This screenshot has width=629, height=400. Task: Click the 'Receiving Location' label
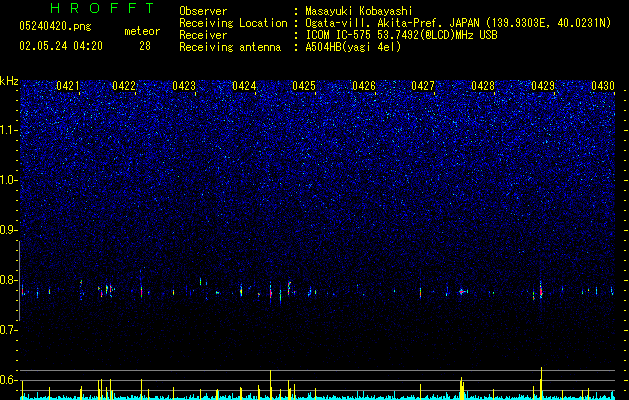(233, 23)
